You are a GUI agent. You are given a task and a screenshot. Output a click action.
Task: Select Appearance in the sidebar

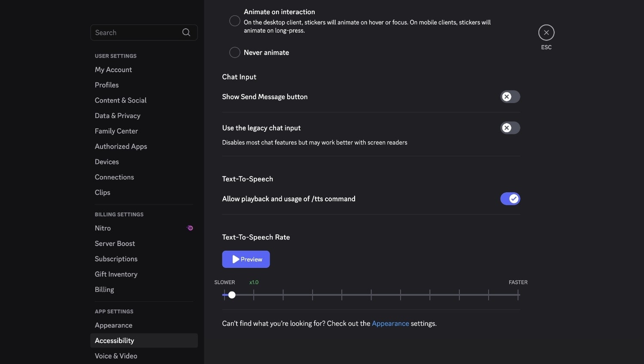click(114, 325)
